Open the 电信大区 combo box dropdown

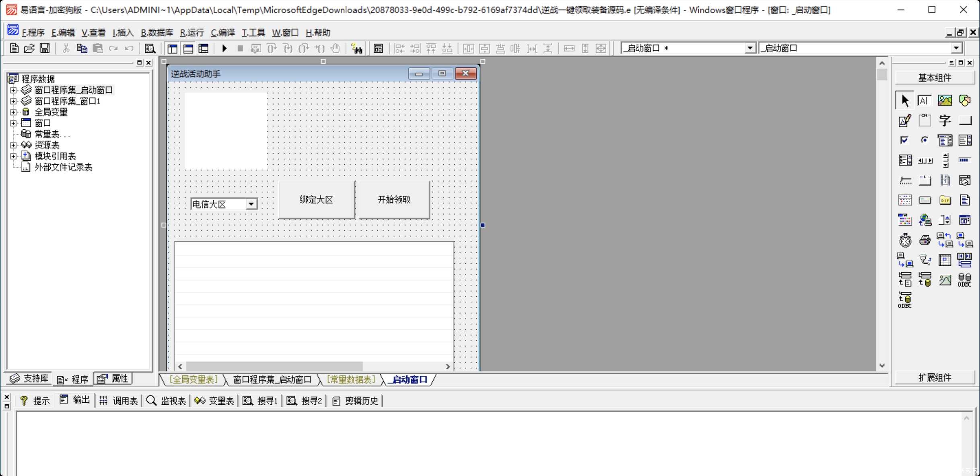[251, 204]
